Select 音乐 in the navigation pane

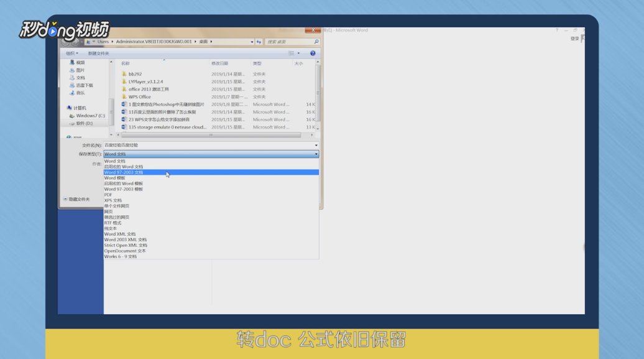(x=77, y=93)
